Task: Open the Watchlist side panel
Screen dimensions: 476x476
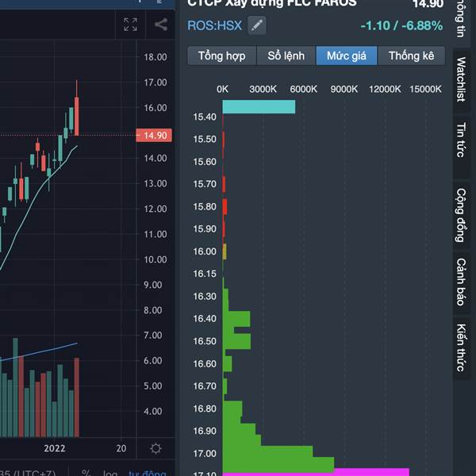Action: (461, 79)
